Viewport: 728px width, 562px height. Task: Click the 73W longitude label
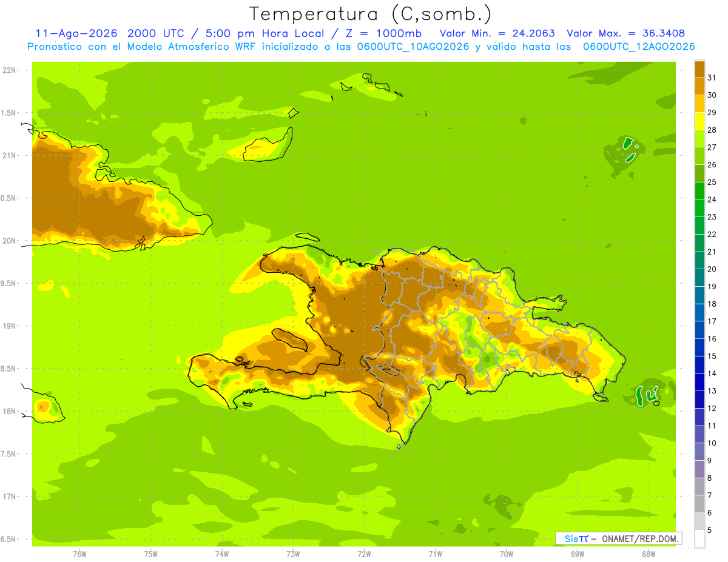click(x=293, y=553)
